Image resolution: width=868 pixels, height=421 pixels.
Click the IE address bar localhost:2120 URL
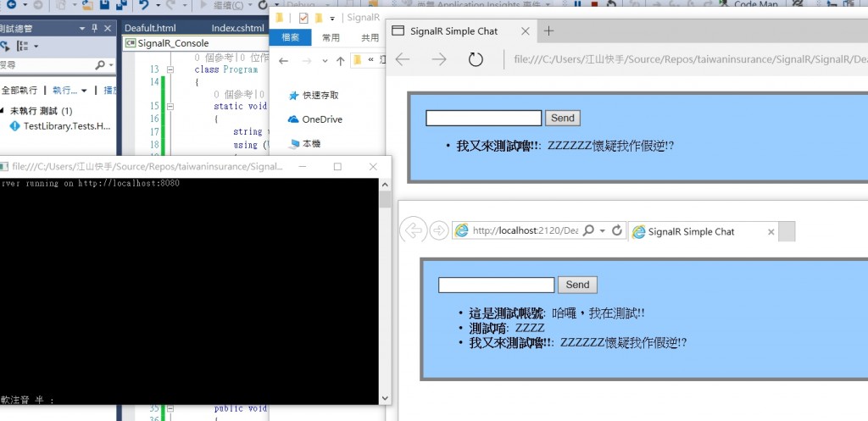(525, 230)
